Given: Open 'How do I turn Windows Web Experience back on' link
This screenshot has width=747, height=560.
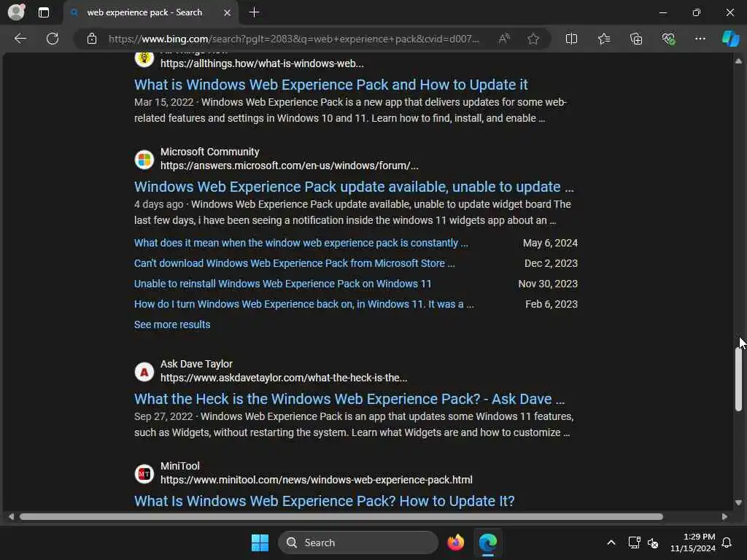Looking at the screenshot, I should point(304,304).
